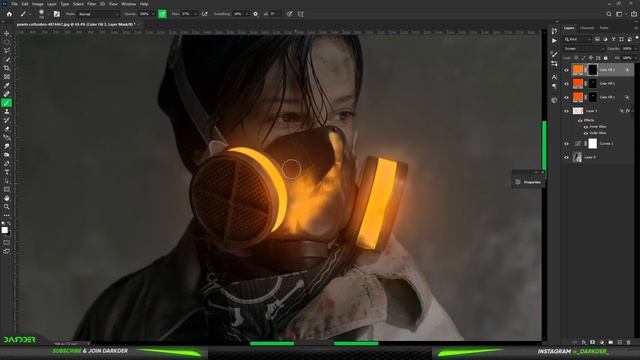Viewport: 640px width, 360px height.
Task: Select the Zoom tool
Action: 7,207
